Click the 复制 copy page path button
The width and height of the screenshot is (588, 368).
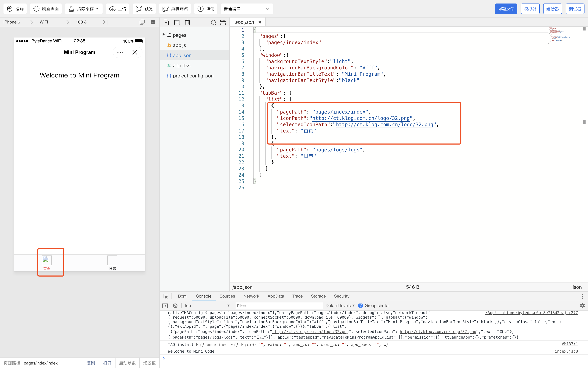[91, 363]
